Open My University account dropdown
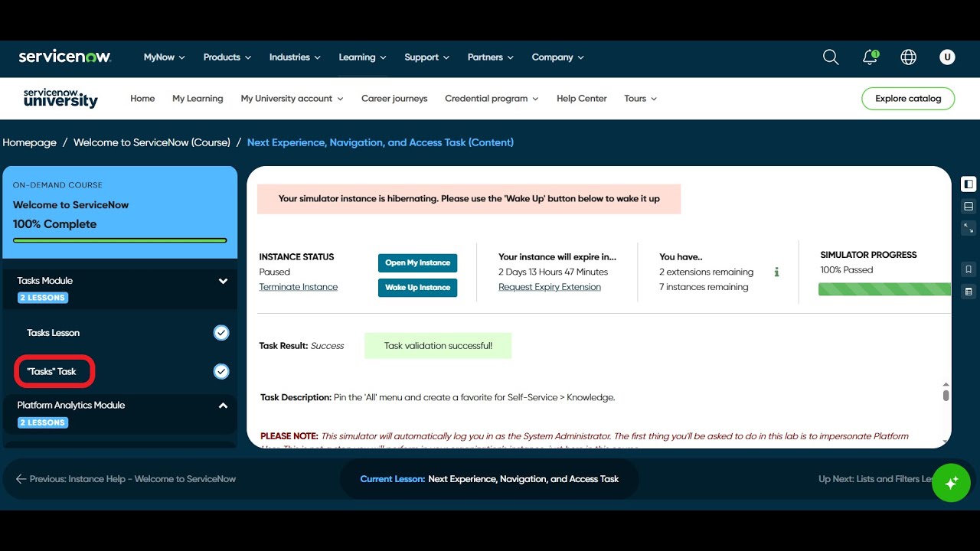980x551 pixels. tap(292, 99)
